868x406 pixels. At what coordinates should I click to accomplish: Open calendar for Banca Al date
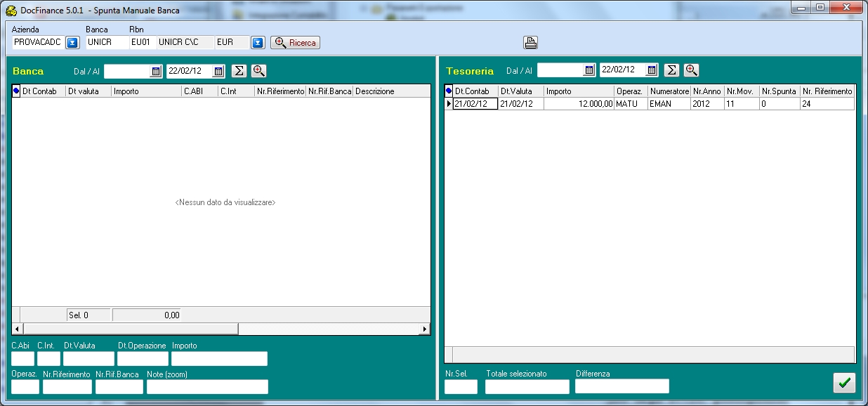click(218, 71)
